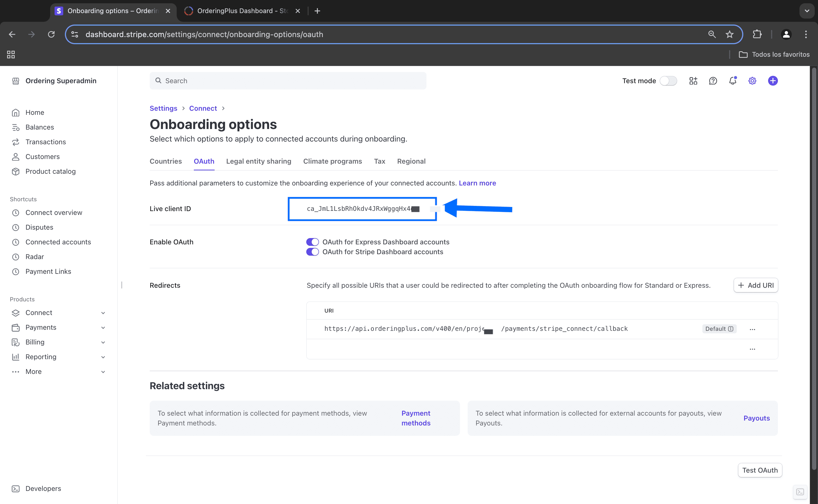
Task: Open the Chrome tab search dropdown
Action: 807,11
